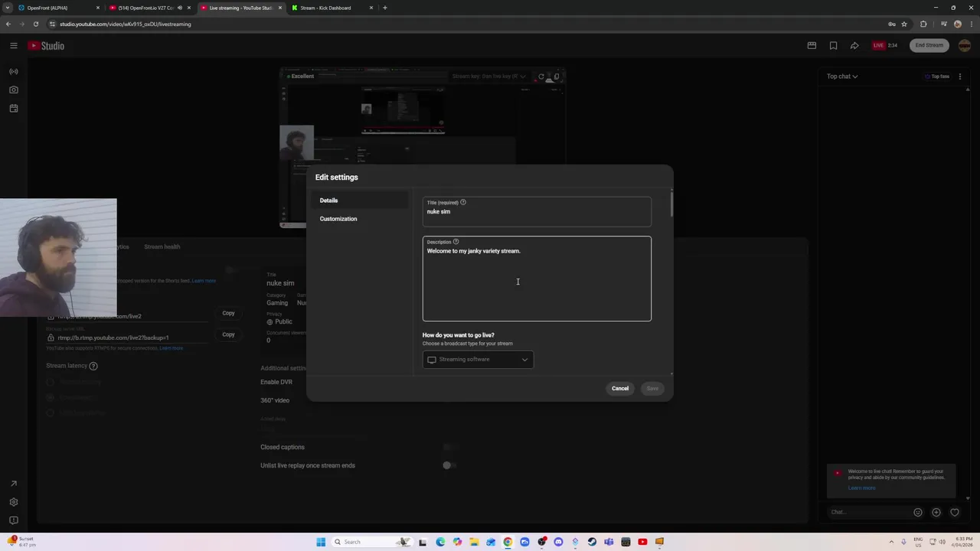Image resolution: width=980 pixels, height=551 pixels.
Task: Bookmark this page with star icon
Action: [x=904, y=24]
